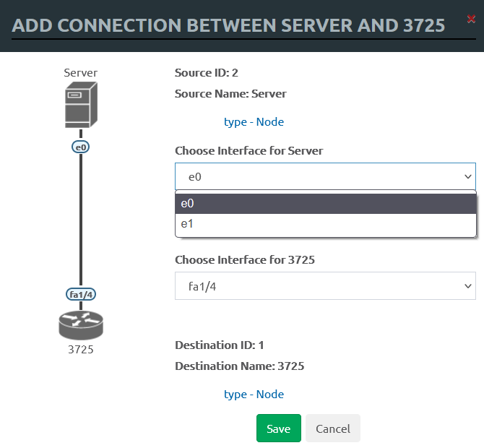Image resolution: width=484 pixels, height=448 pixels.
Task: Select the fa1/4 interface badge on the link
Action: [80, 294]
